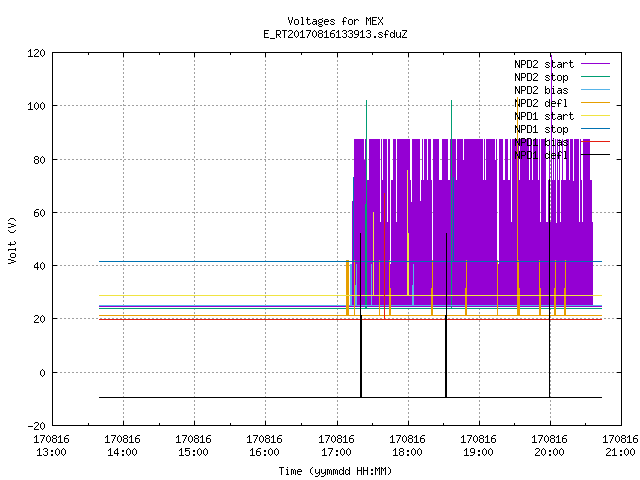
Task: Click the orange NPD2 defl legend line
Action: 595,103
